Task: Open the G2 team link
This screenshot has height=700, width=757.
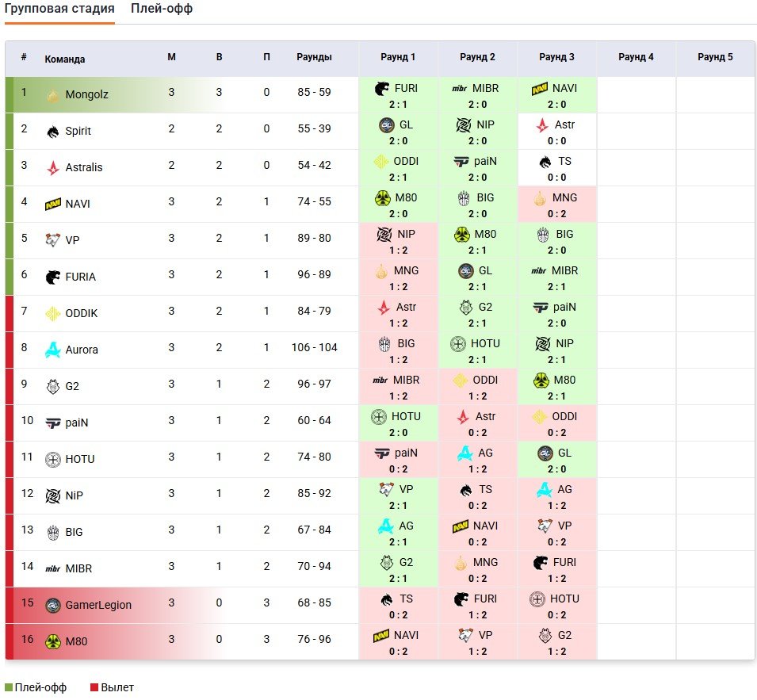Action: tap(72, 387)
